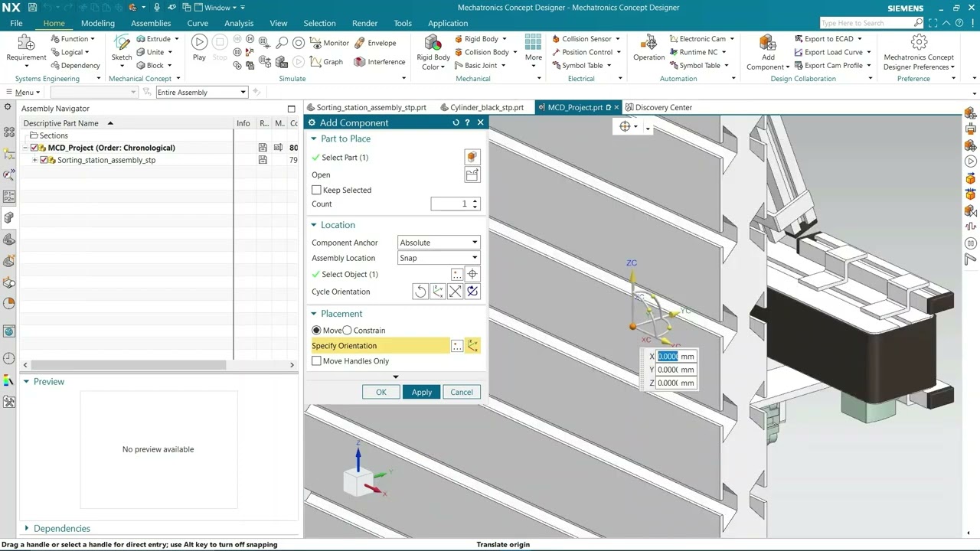Select the Interference tool
980x551 pixels.
[x=379, y=62]
